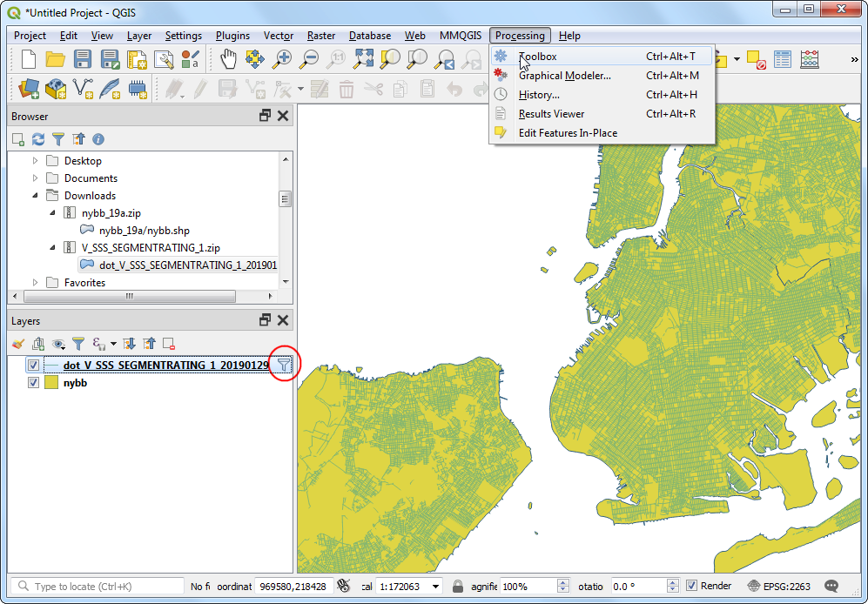868x604 pixels.
Task: Uncheck the nybb layer visibility checkbox
Action: (x=33, y=382)
